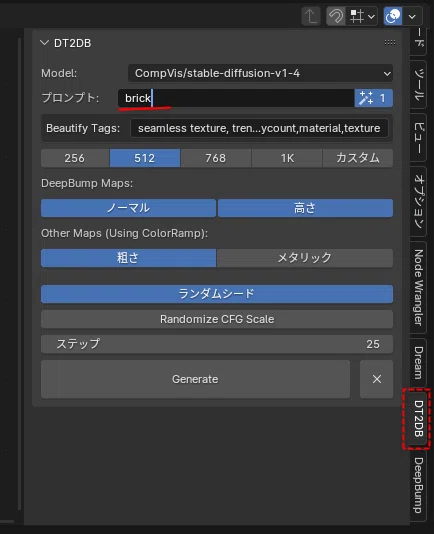434x534 pixels.
Task: Switch to the ビュー sidebar tab
Action: [x=419, y=137]
